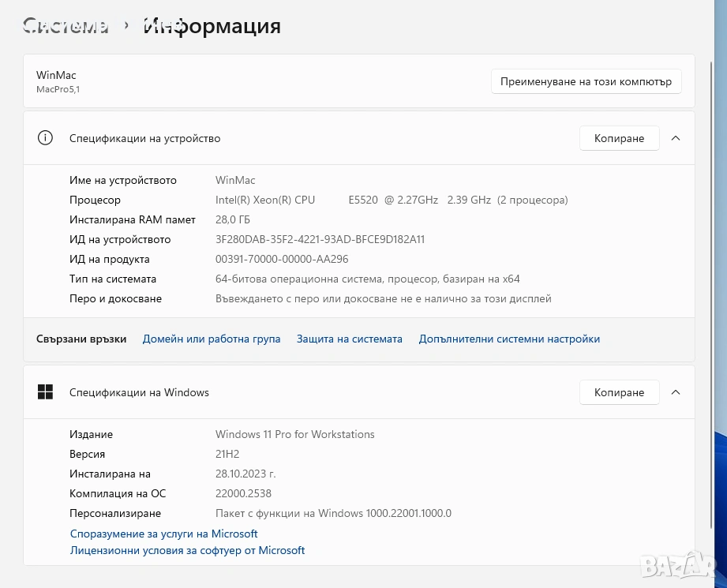Click the WinMac computer name in top card
The image size is (727, 588).
[x=56, y=75]
